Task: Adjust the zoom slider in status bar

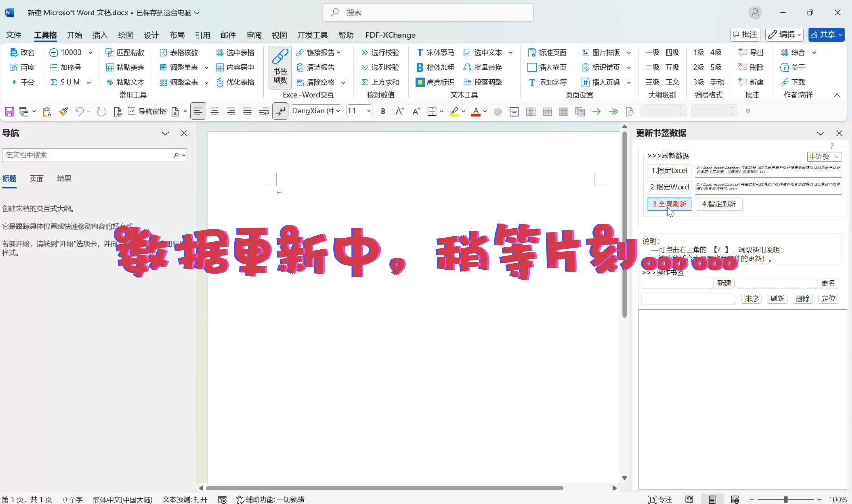Action: 786,499
